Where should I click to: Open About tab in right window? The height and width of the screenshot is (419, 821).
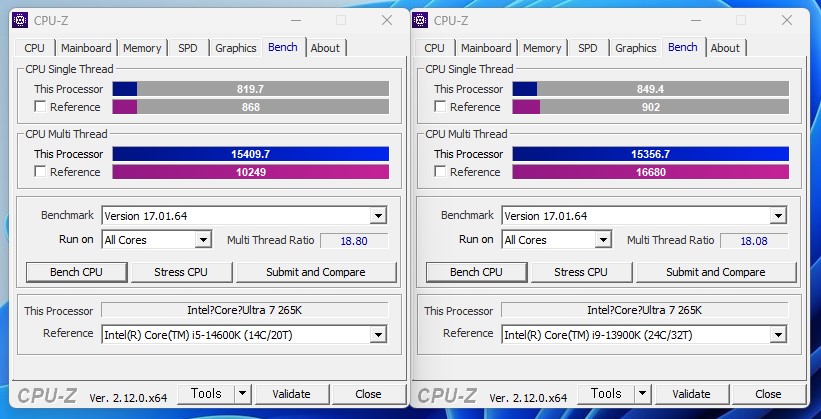(x=725, y=48)
